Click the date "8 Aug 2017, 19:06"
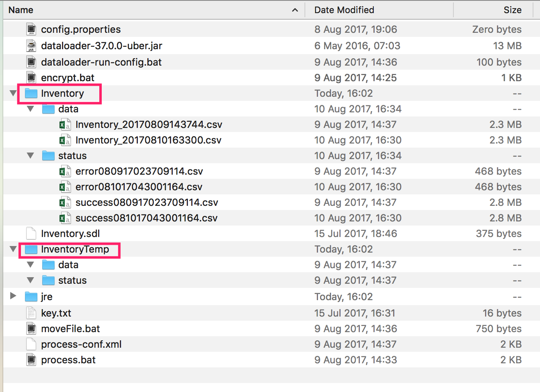Screen dimensions: 540x392 tap(356, 30)
